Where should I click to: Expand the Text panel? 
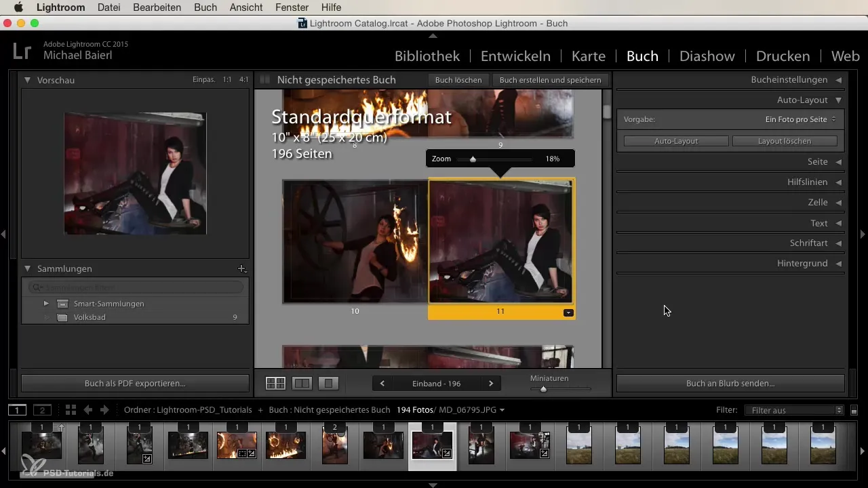838,223
